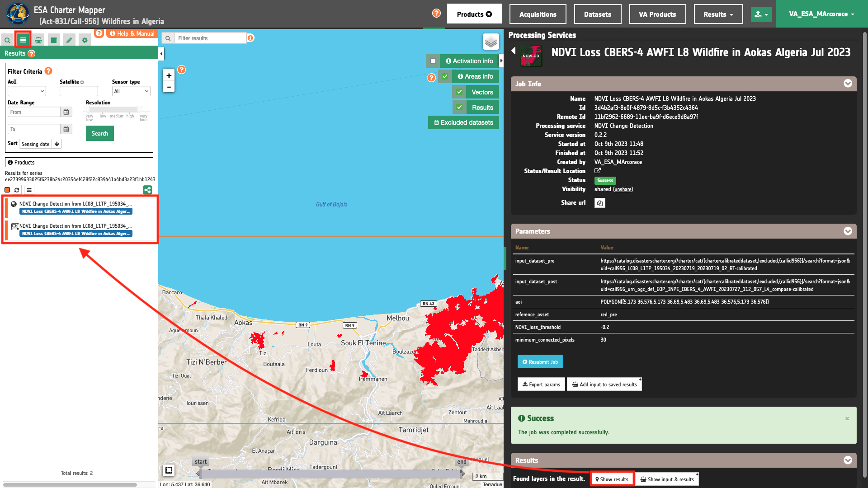Focus the Filter results input field
Viewport: 868px width, 488px height.
tap(210, 38)
